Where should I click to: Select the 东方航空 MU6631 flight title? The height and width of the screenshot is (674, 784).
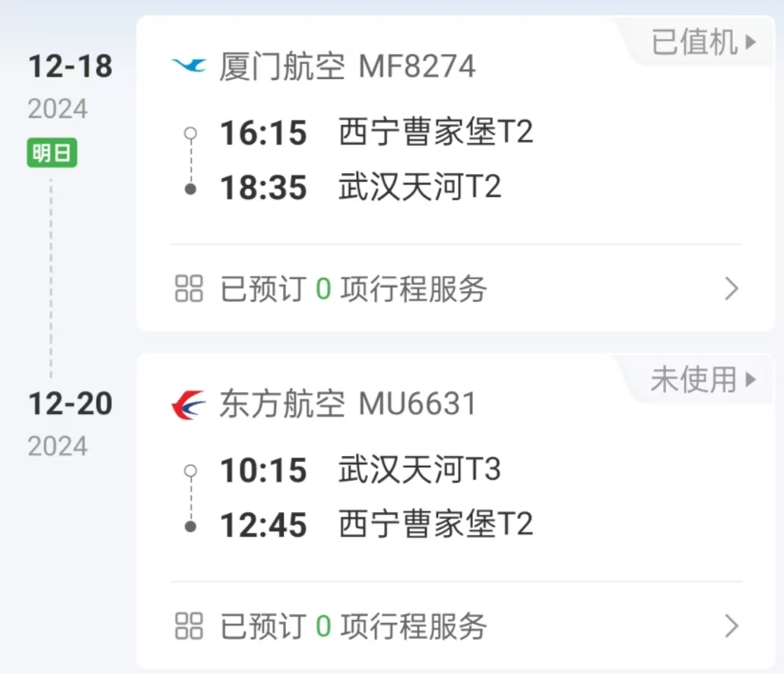pyautogui.click(x=348, y=404)
